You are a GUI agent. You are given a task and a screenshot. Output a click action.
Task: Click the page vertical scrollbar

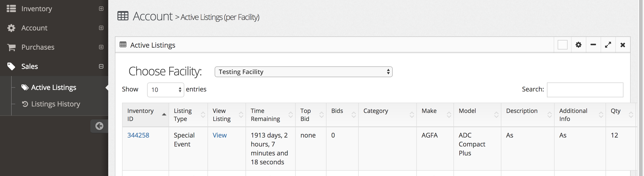(x=641, y=88)
